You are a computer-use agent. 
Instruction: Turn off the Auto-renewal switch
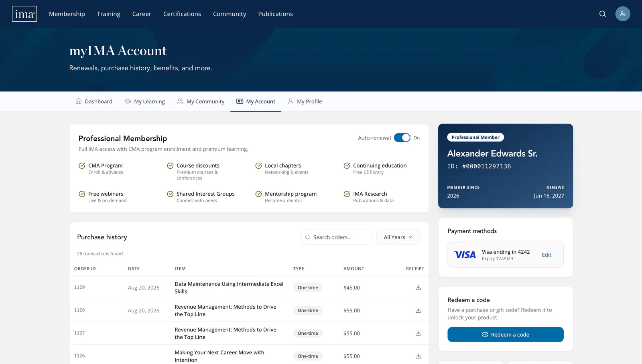402,138
